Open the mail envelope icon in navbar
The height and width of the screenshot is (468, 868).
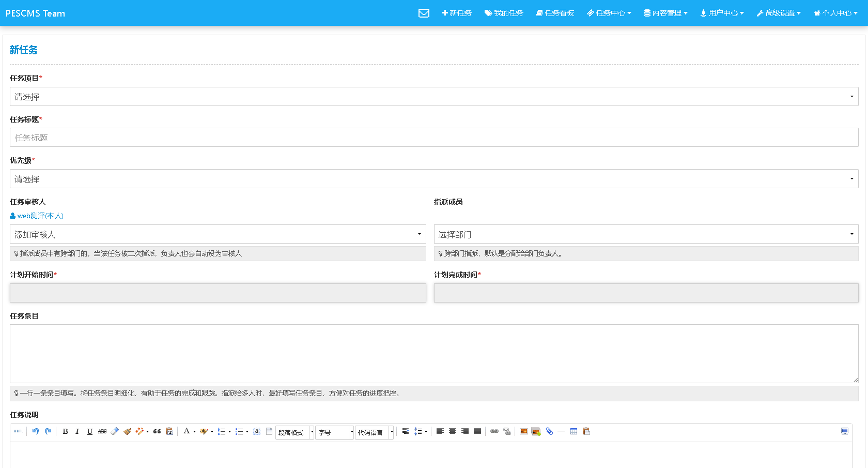click(424, 13)
